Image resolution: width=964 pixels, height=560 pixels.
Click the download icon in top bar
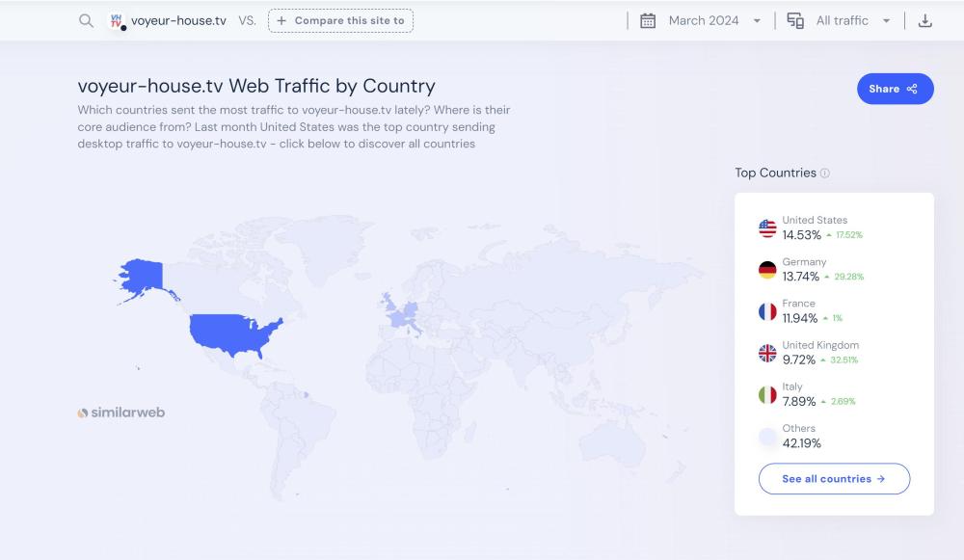[925, 21]
